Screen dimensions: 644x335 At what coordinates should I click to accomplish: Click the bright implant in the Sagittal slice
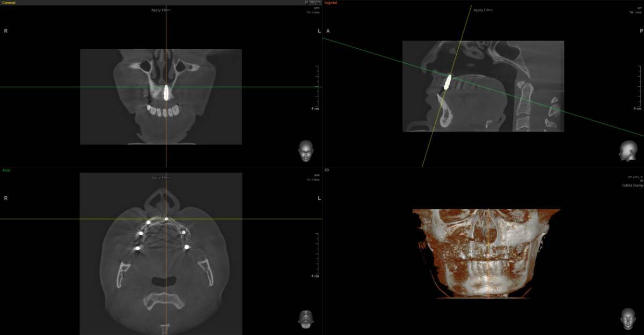point(448,81)
